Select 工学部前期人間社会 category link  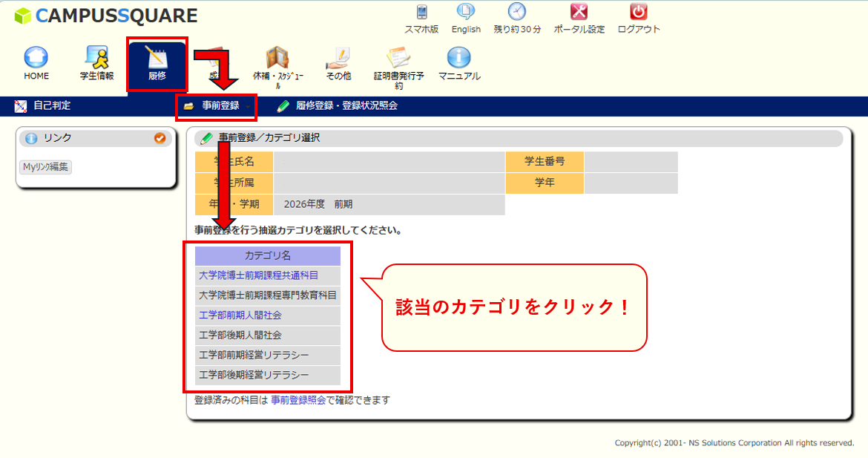point(240,315)
